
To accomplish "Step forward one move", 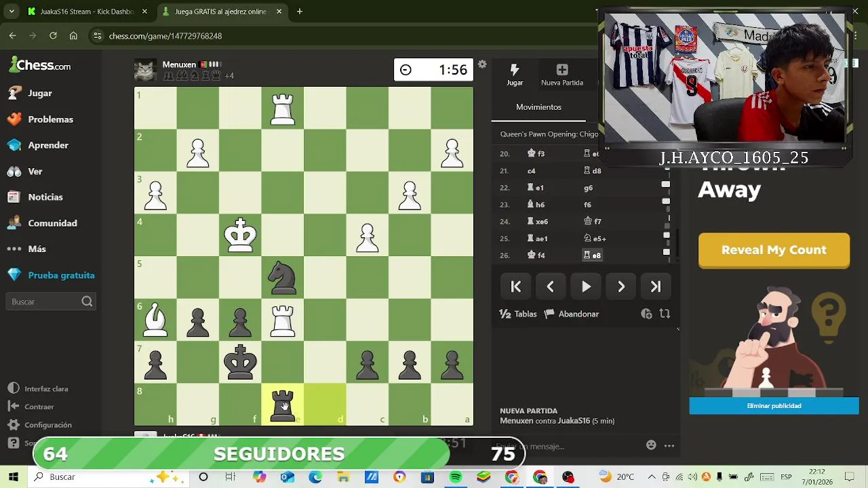I will [621, 287].
